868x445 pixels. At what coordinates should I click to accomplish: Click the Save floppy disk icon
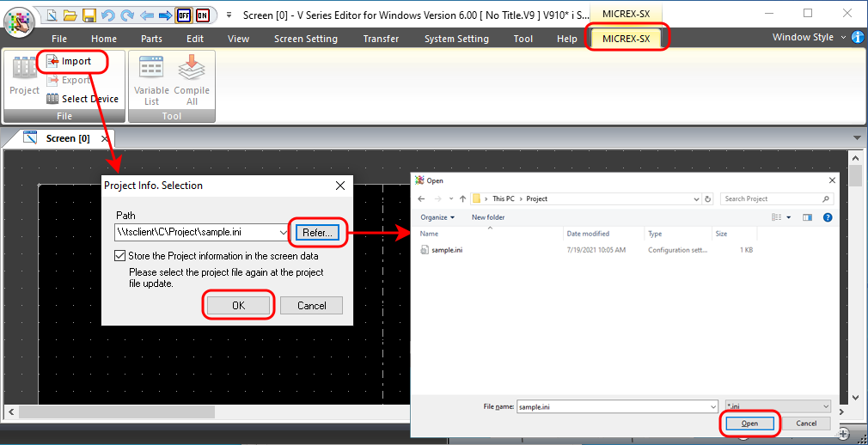click(89, 15)
